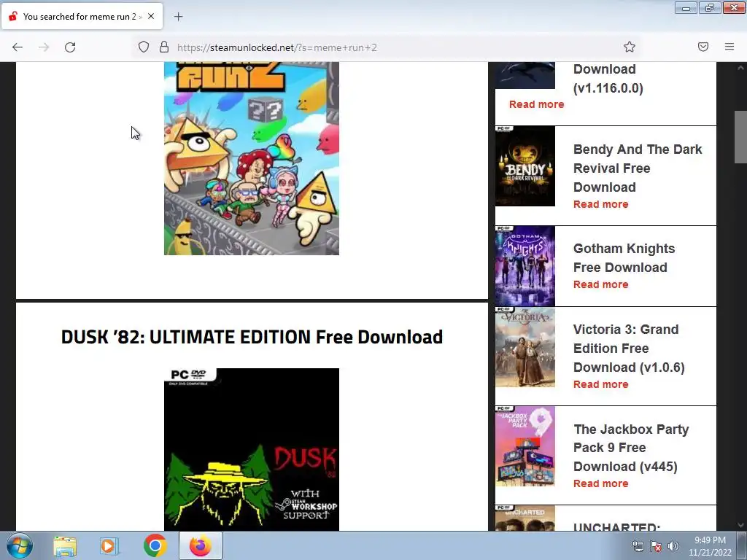Open the DUSK '82 cover thumbnail
This screenshot has height=560, width=747.
pos(252,449)
